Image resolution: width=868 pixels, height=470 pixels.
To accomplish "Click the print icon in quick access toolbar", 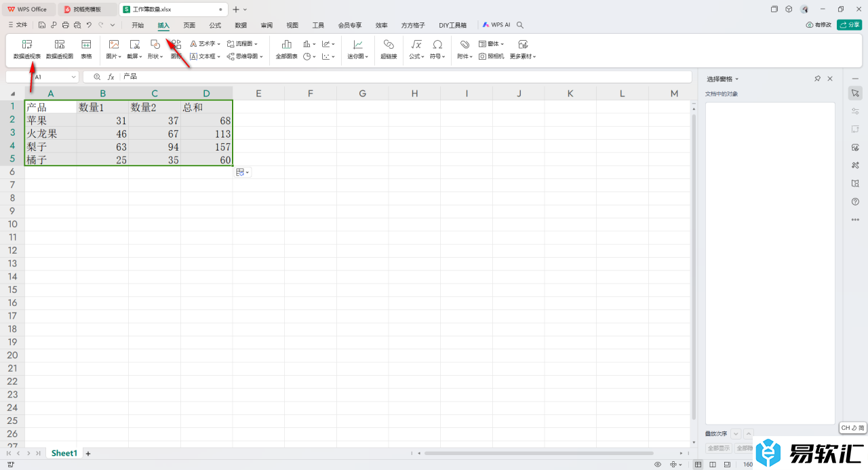I will (x=65, y=25).
